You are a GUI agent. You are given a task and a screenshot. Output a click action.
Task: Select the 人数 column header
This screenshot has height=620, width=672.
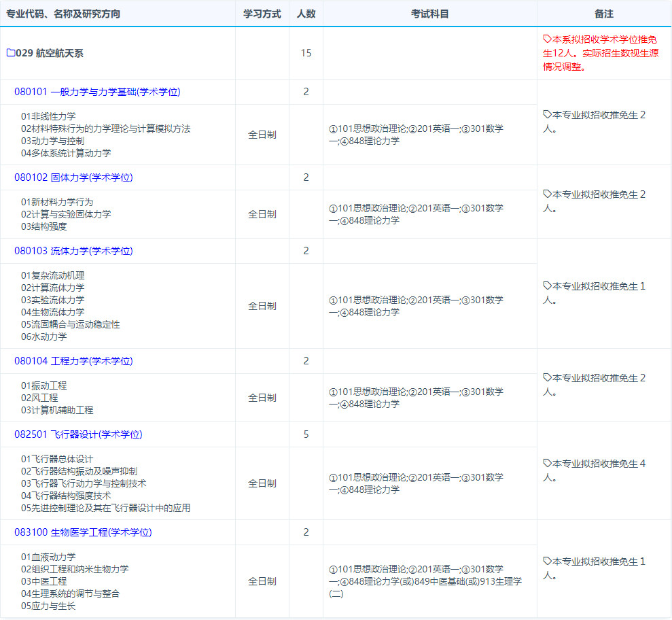[306, 14]
